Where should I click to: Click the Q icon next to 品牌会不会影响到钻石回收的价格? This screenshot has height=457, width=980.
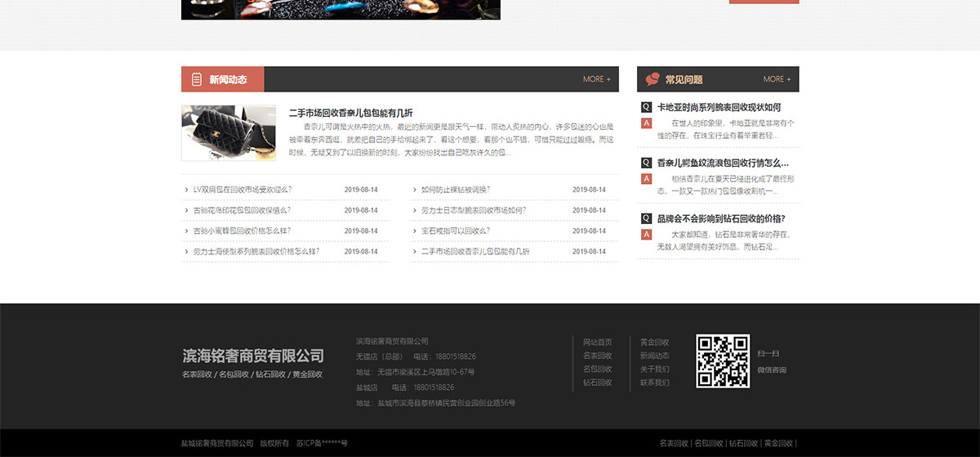click(646, 218)
